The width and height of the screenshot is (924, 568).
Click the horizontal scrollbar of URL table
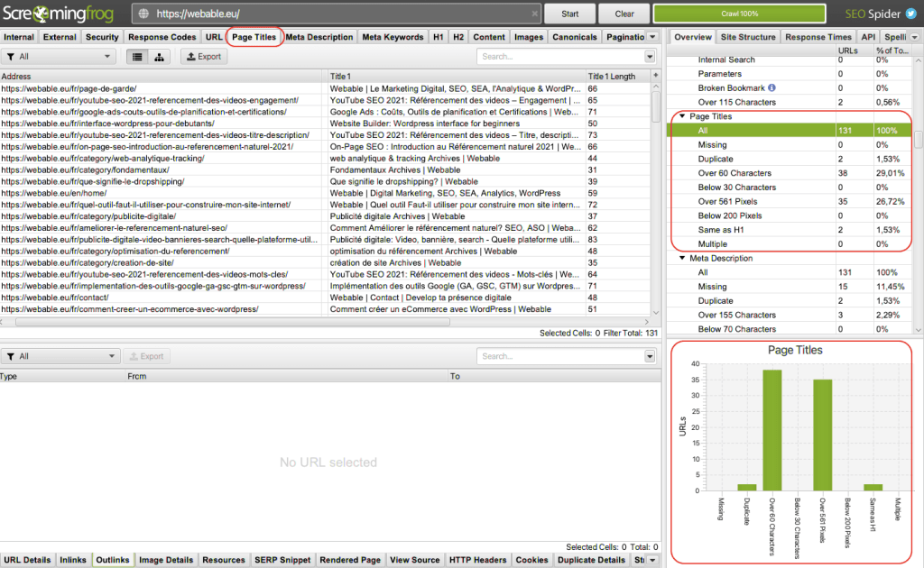coord(233,322)
